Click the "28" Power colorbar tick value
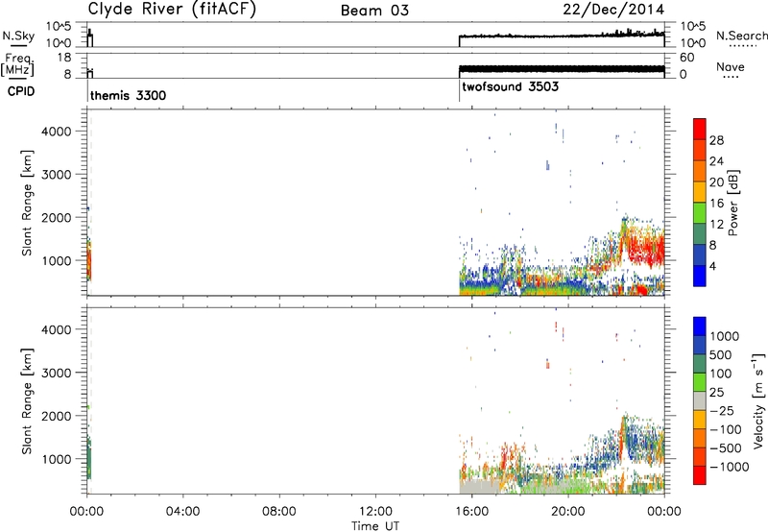Screen dimensions: 768x532 (x=716, y=140)
